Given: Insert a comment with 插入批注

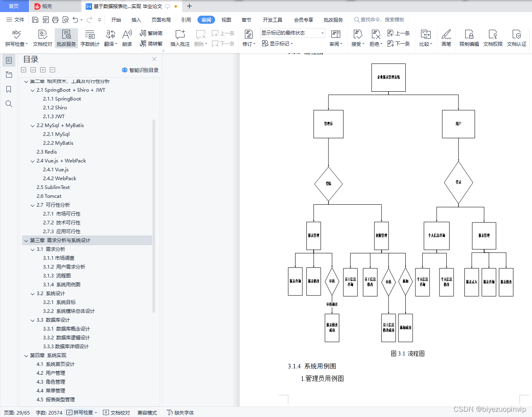Looking at the screenshot, I should coord(180,38).
